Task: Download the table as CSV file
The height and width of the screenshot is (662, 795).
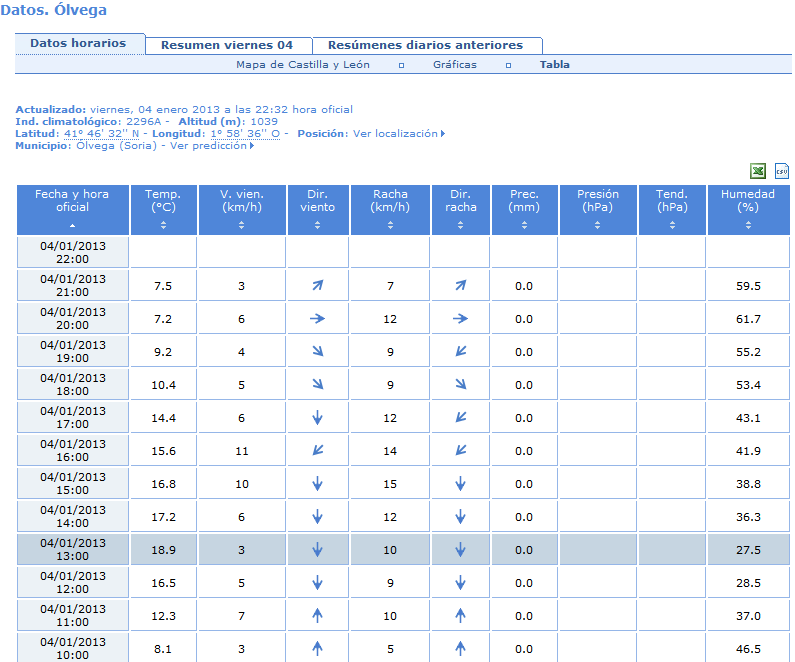Action: (x=782, y=171)
